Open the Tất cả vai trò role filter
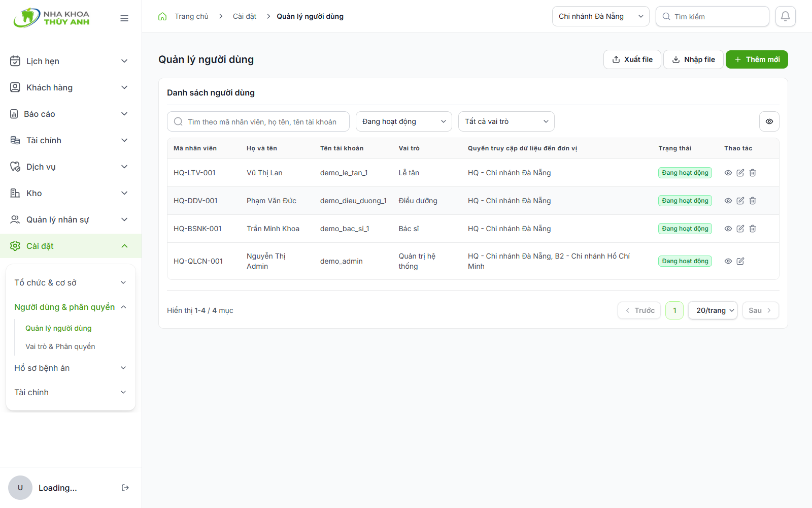 (x=506, y=121)
